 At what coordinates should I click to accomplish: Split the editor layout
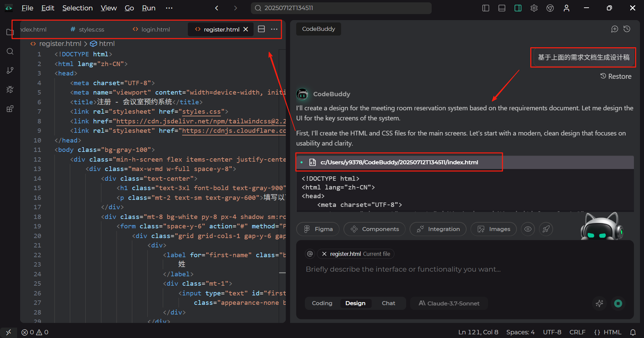pyautogui.click(x=261, y=29)
